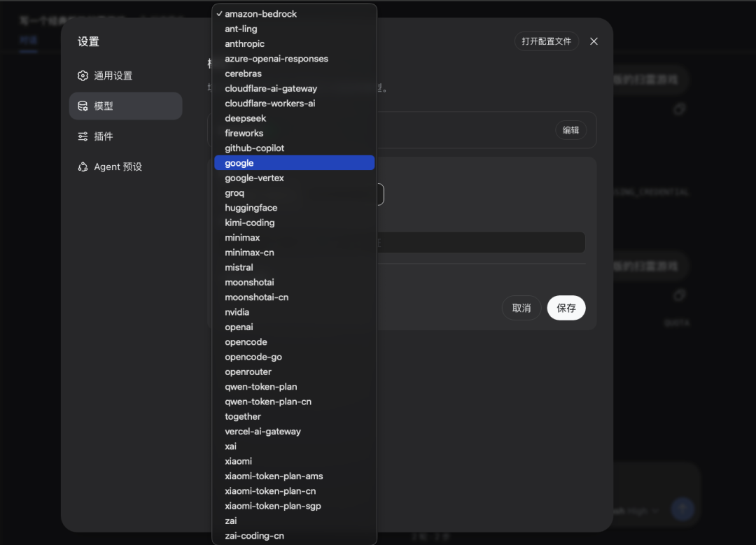Click 保存 to save the model
The width and height of the screenshot is (756, 545).
tap(566, 308)
